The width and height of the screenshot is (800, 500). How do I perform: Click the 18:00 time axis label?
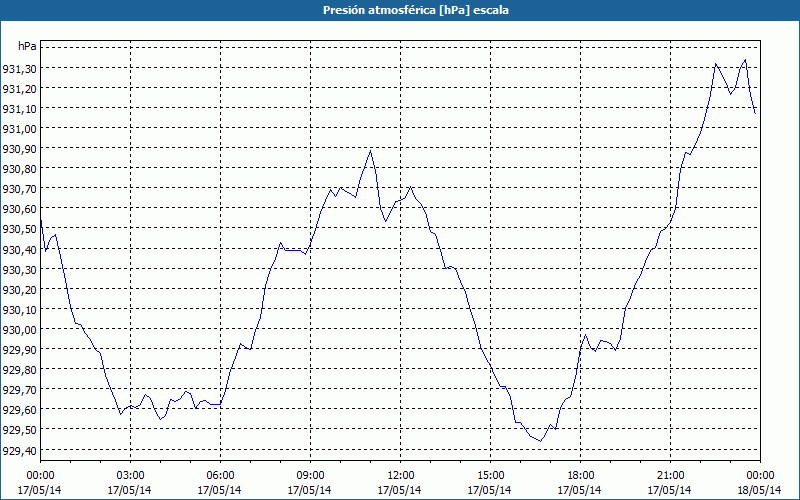[581, 475]
